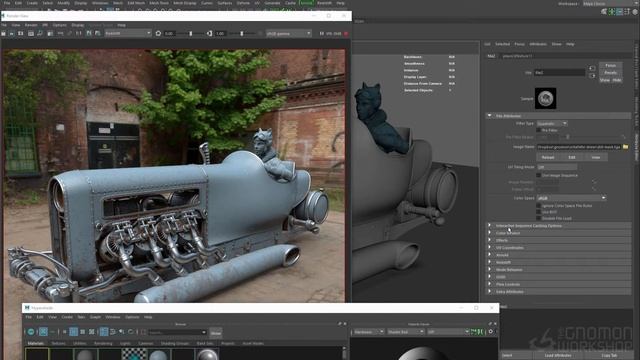Click exposure reset icon in Render View
640x360 pixels.
(x=158, y=33)
